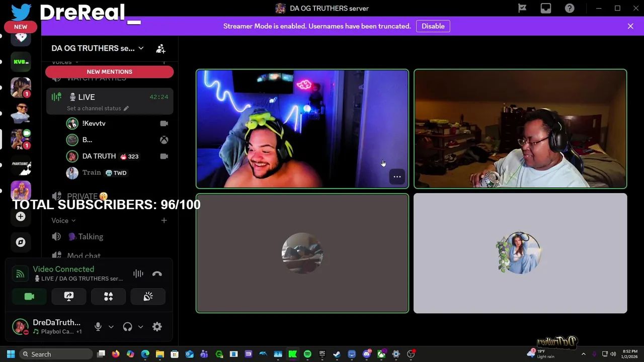The image size is (644, 362).
Task: Open Discord help question mark
Action: [x=570, y=8]
